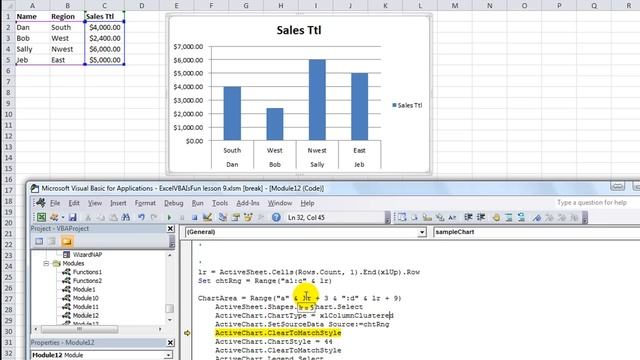This screenshot has width=640, height=360.
Task: Click the Break (pause) icon in the toolbar
Action: (x=182, y=218)
